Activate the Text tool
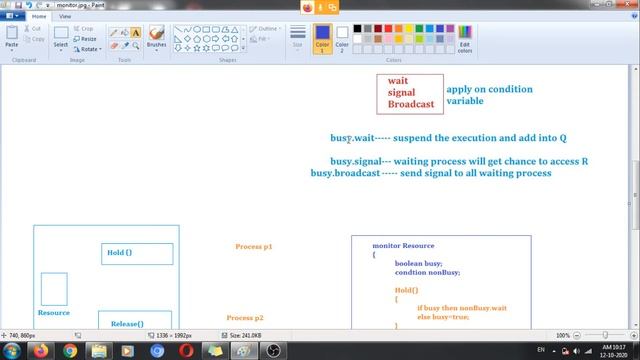The image size is (640, 360). [136, 33]
